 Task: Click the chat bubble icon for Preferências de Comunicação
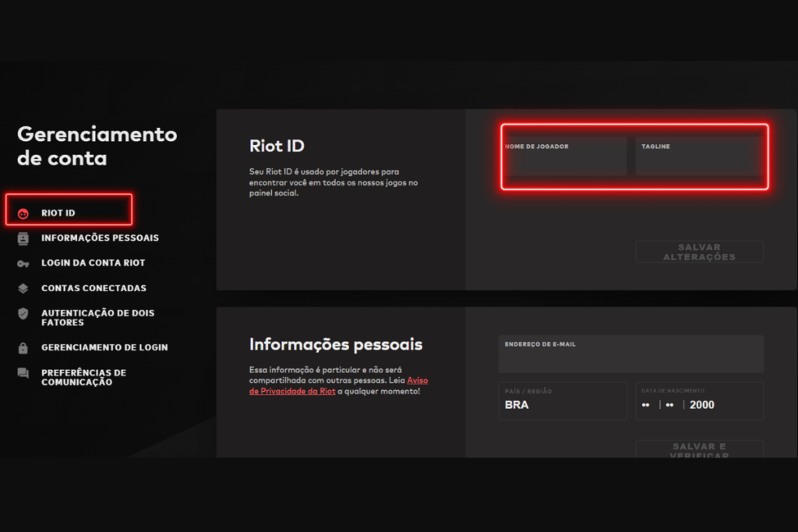coord(23,373)
